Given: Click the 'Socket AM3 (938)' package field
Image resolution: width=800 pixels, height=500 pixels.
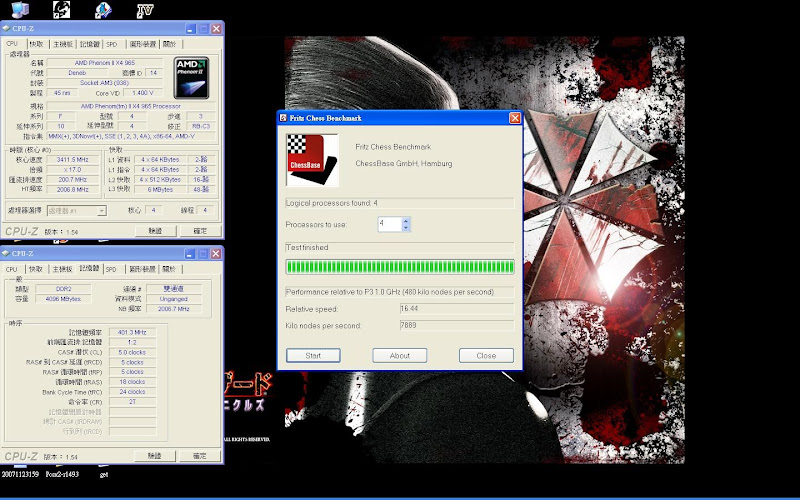Looking at the screenshot, I should pyautogui.click(x=105, y=83).
